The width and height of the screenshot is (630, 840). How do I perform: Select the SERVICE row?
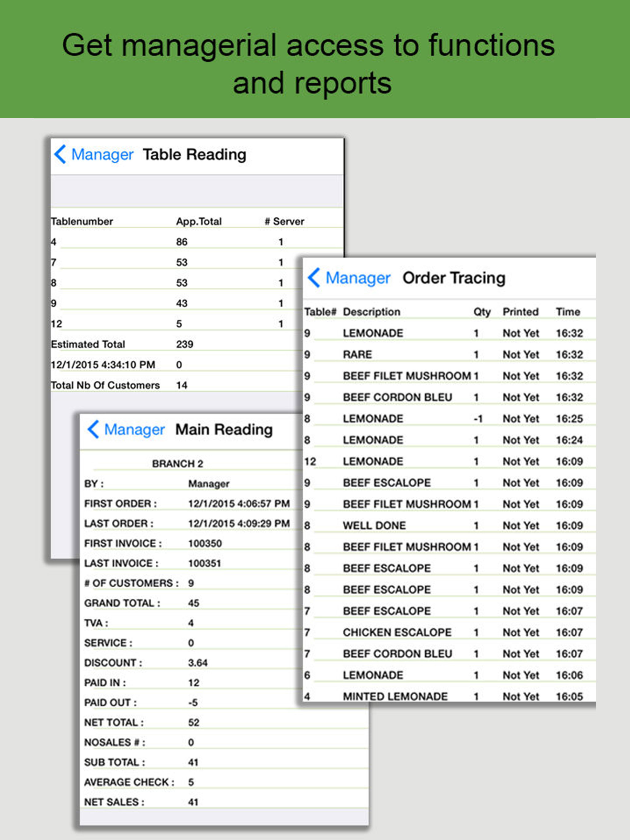(192, 643)
